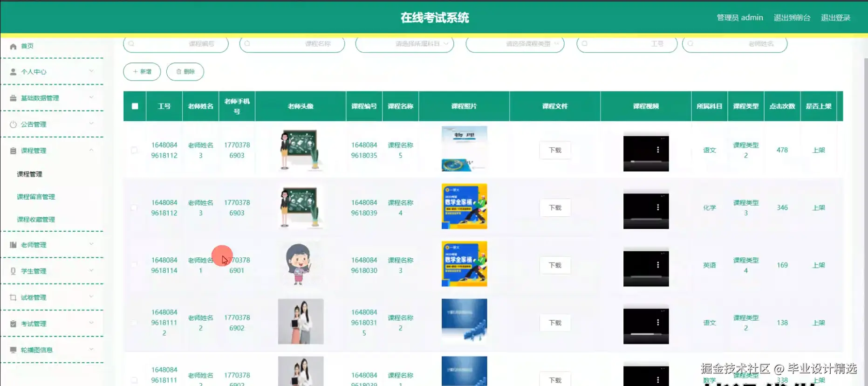Open the 课程管理 submenu item
The height and width of the screenshot is (386, 868).
29,174
